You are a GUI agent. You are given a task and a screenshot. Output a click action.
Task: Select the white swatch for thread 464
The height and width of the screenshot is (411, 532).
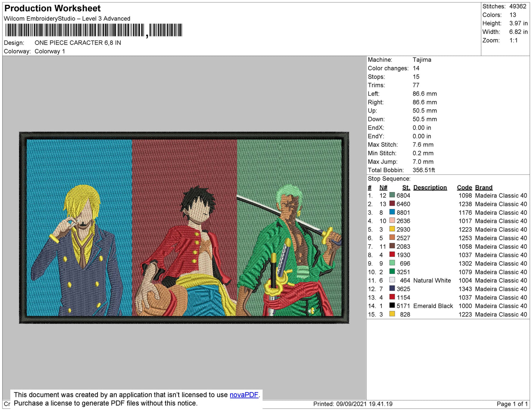(392, 280)
